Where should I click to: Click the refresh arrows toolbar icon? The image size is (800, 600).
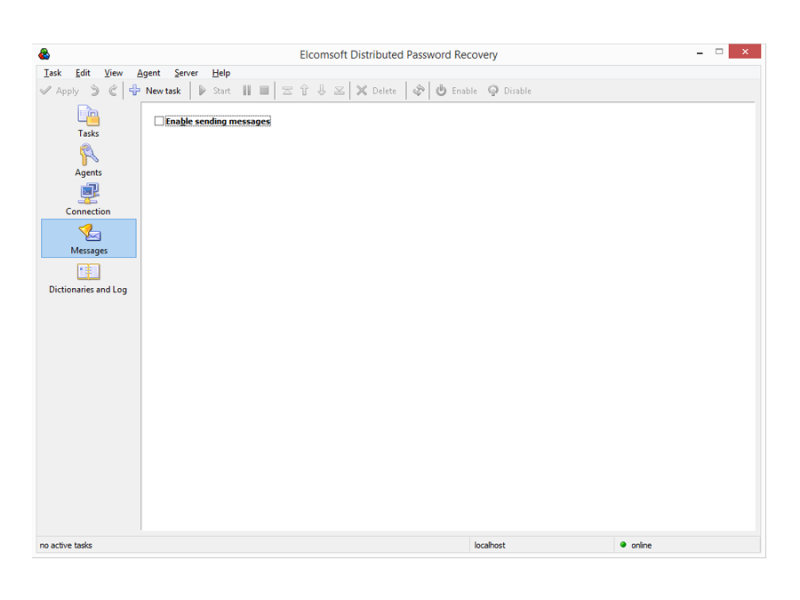(418, 90)
